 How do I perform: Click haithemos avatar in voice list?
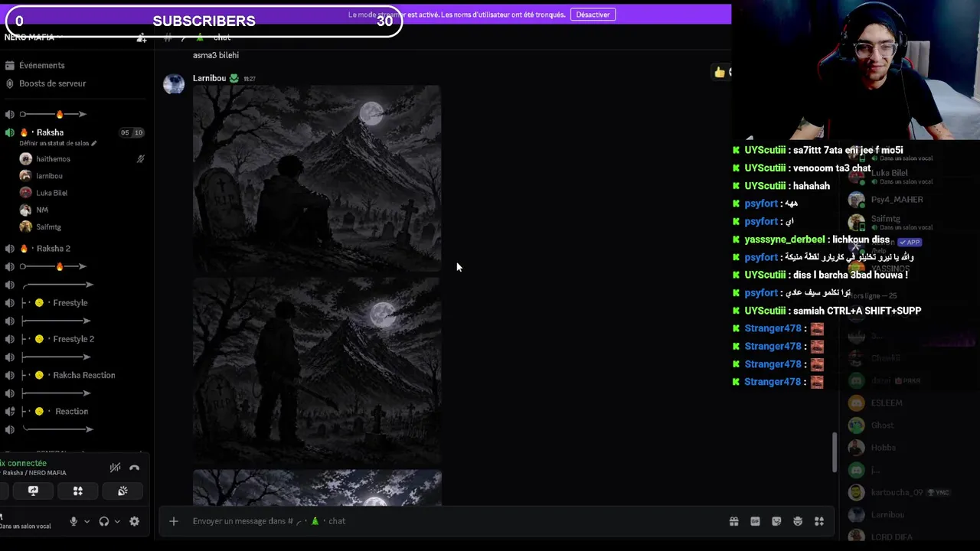26,159
